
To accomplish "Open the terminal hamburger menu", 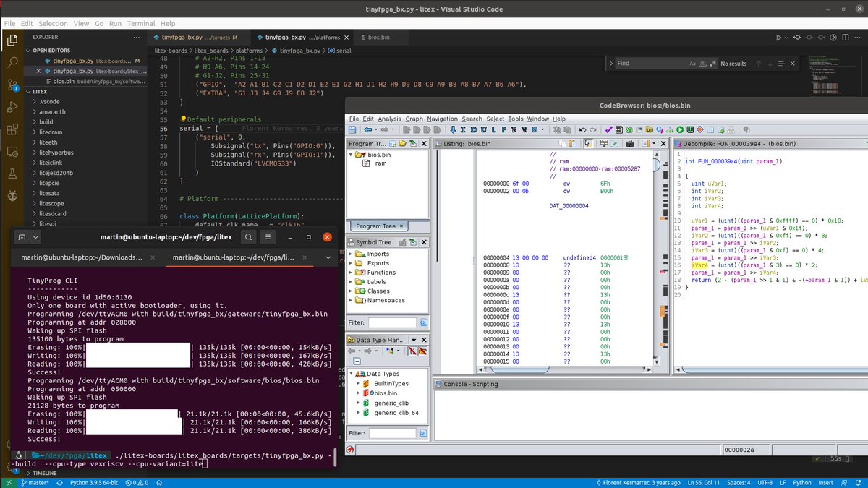I will pyautogui.click(x=268, y=237).
